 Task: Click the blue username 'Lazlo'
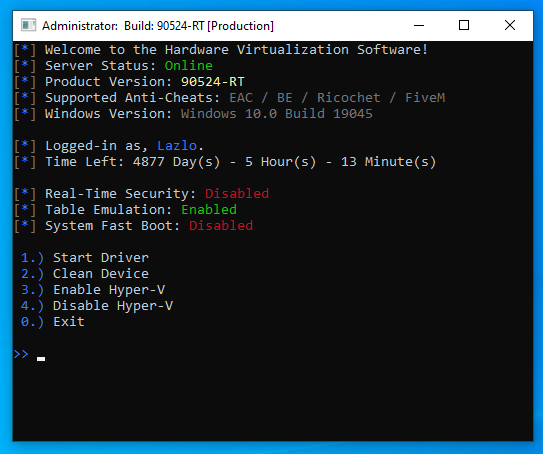point(177,145)
